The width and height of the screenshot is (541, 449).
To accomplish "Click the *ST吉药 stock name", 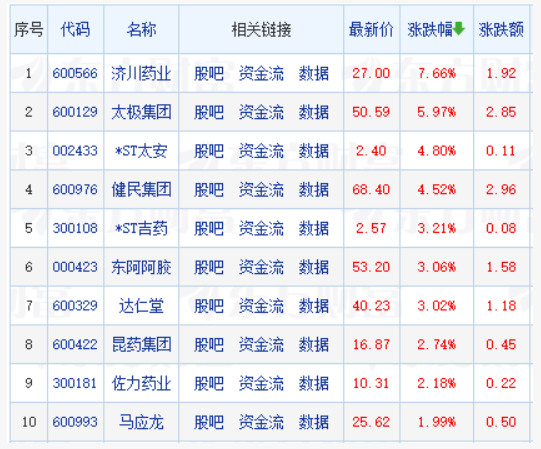I will pos(141,228).
